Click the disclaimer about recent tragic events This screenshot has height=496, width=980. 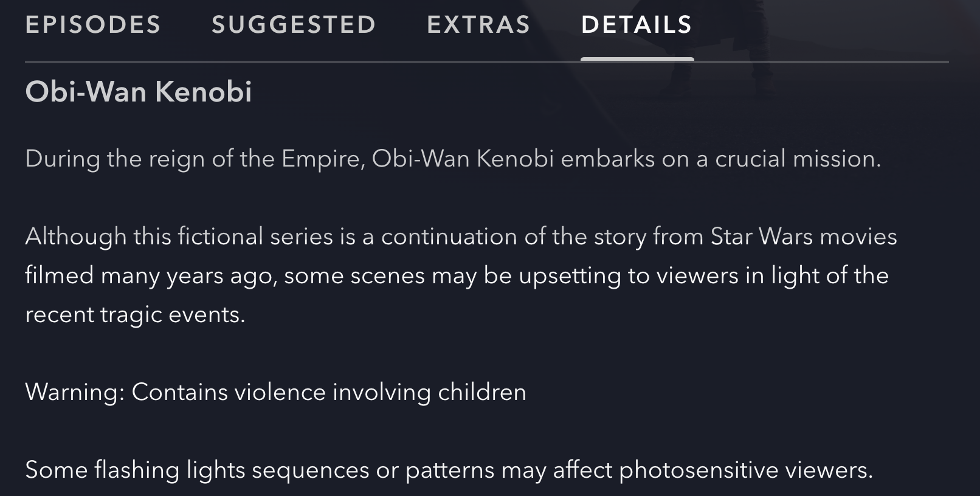[x=456, y=275]
